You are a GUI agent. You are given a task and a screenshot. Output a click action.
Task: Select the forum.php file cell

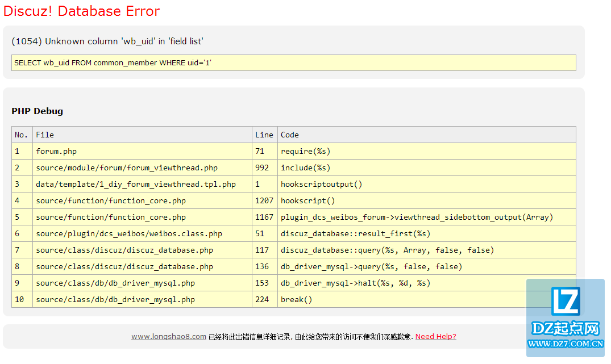pyautogui.click(x=142, y=151)
